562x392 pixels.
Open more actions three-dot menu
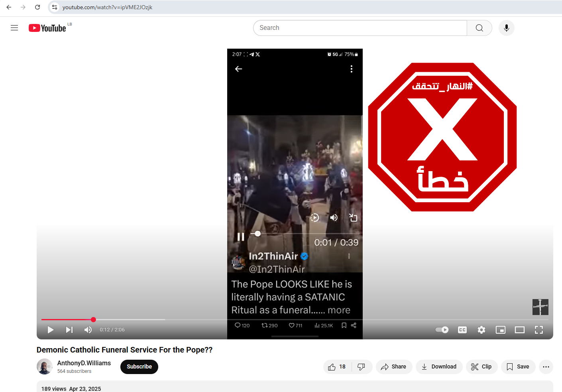click(x=546, y=367)
